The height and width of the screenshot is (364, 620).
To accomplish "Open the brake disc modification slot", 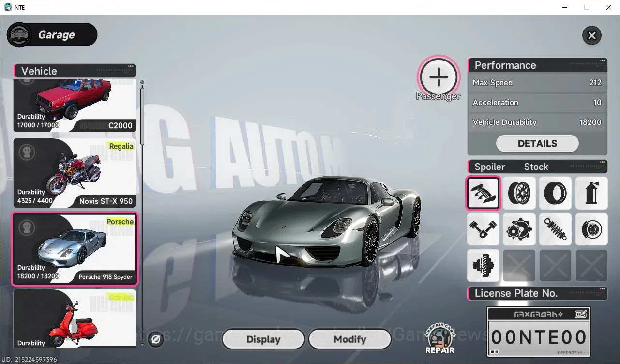I will 591,229.
